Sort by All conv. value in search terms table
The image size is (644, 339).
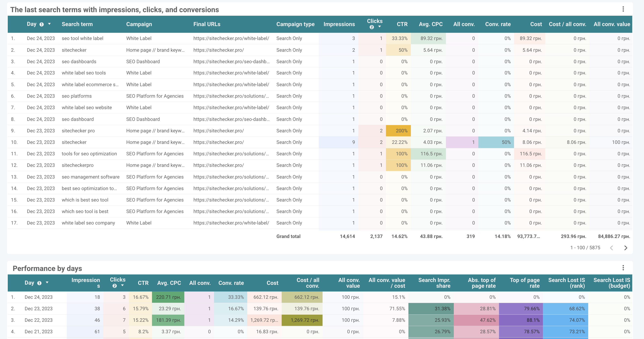[x=612, y=24]
